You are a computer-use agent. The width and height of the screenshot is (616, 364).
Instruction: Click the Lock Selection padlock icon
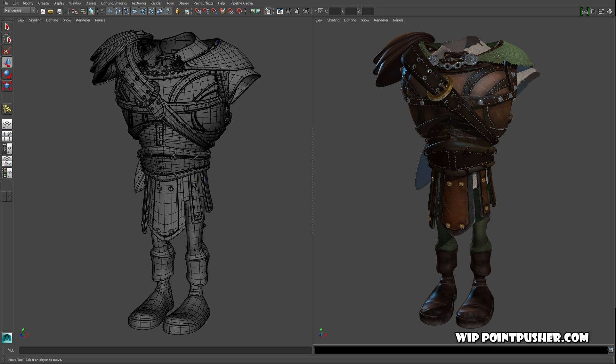click(x=177, y=11)
